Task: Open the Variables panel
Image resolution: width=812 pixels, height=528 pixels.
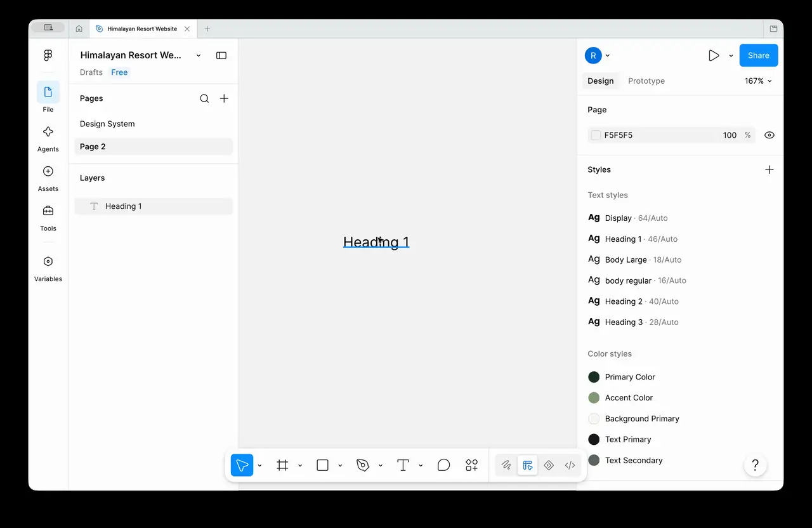Action: [48, 267]
